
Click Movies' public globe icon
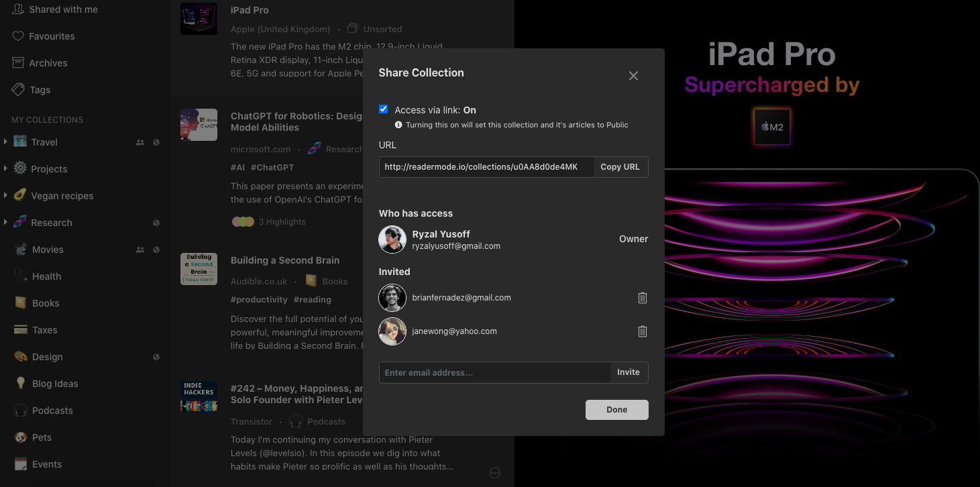(x=156, y=250)
